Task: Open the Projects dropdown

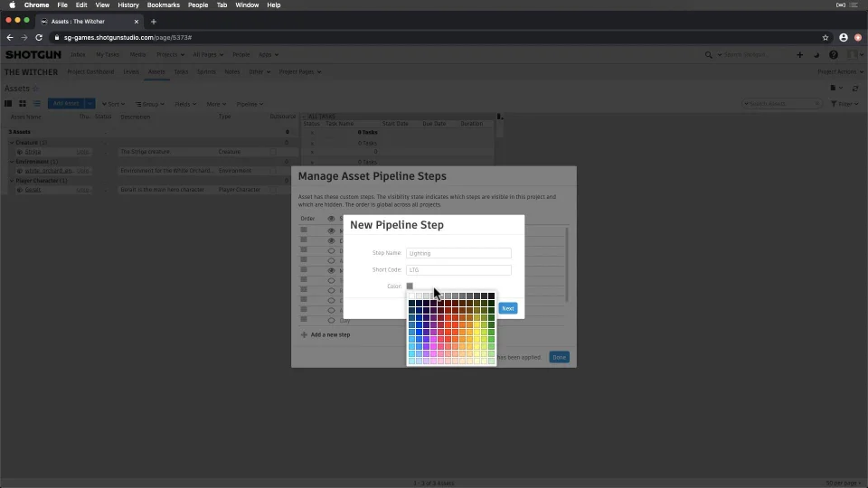Action: point(170,55)
